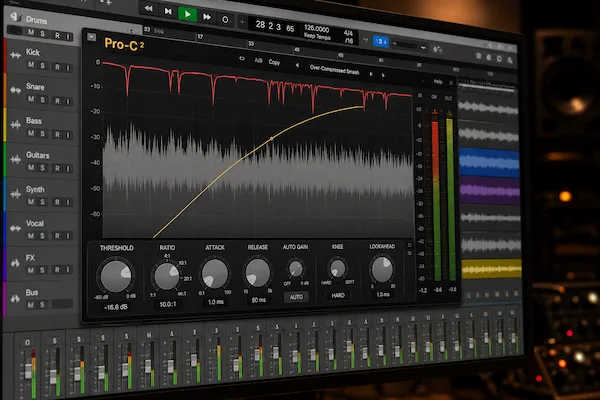Click the -16.8 dB threshold value field
This screenshot has width=600, height=400.
(x=116, y=307)
